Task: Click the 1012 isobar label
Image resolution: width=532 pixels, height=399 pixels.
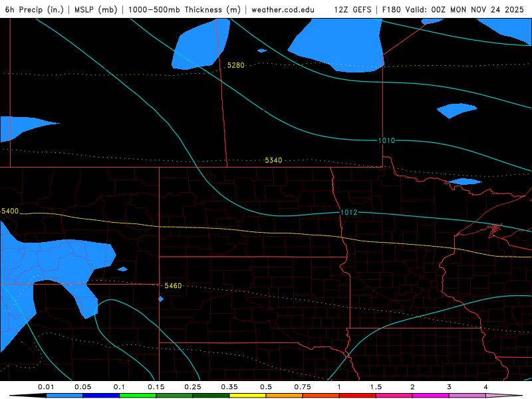Action: click(348, 212)
